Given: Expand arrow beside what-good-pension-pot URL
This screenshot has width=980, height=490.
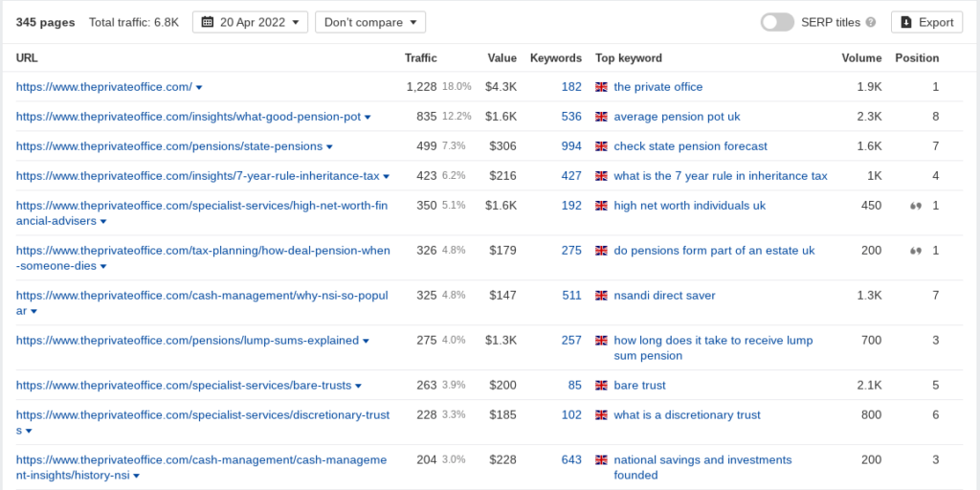Looking at the screenshot, I should tap(367, 118).
